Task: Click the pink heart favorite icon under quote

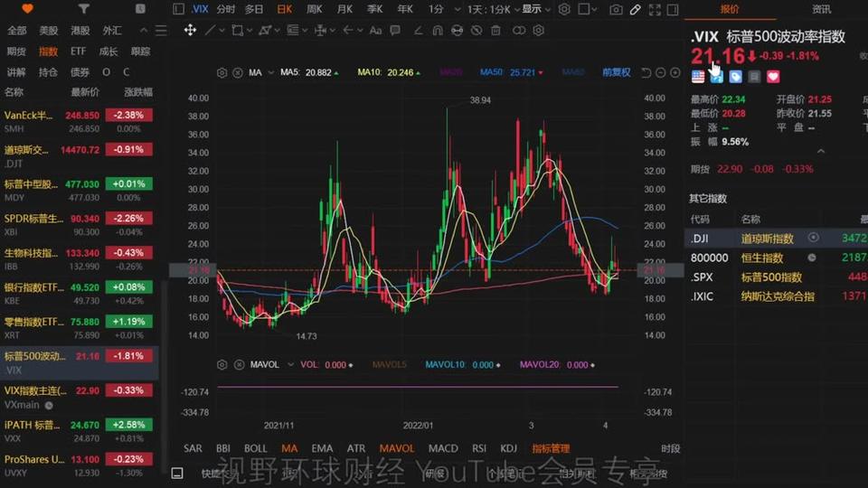Action: click(773, 77)
